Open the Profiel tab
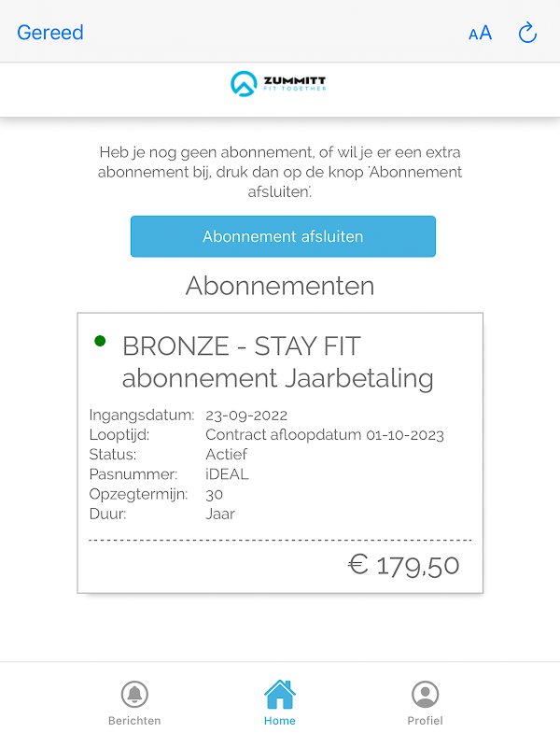560x747 pixels. point(425,703)
